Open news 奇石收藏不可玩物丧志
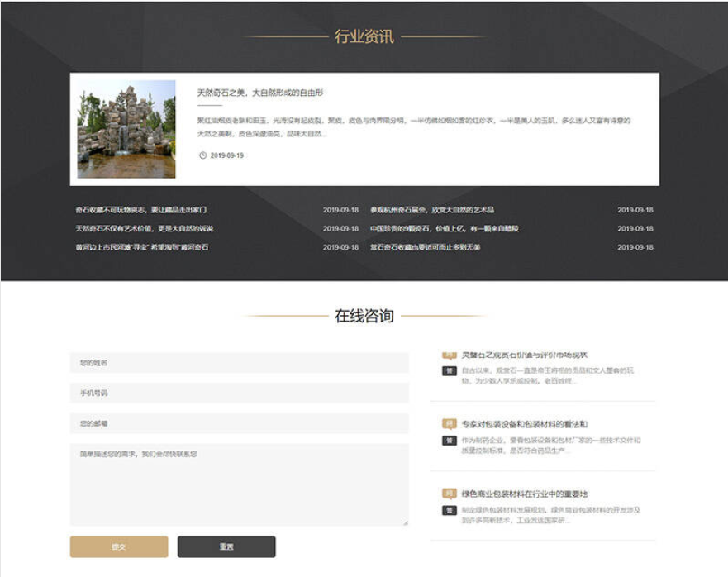728x577 pixels. pos(140,210)
